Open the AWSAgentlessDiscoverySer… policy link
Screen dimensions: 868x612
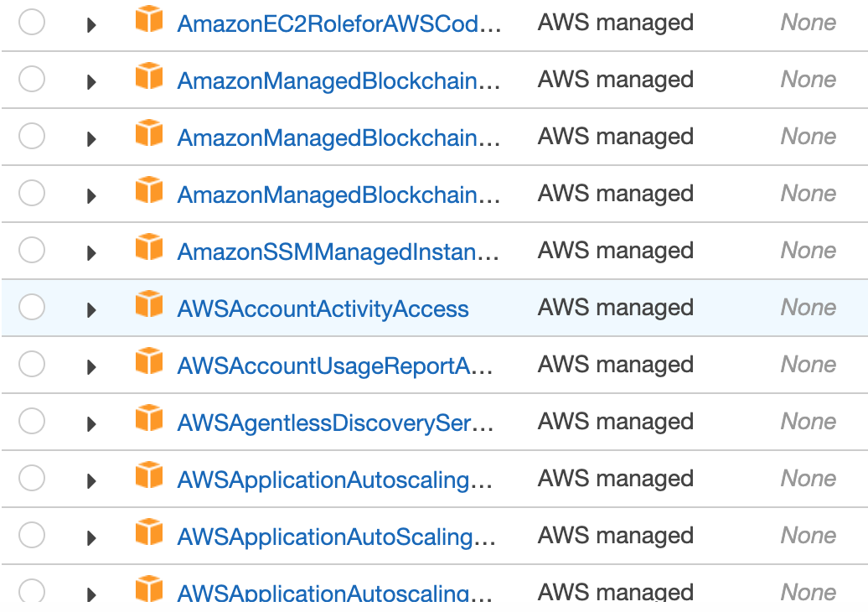336,423
